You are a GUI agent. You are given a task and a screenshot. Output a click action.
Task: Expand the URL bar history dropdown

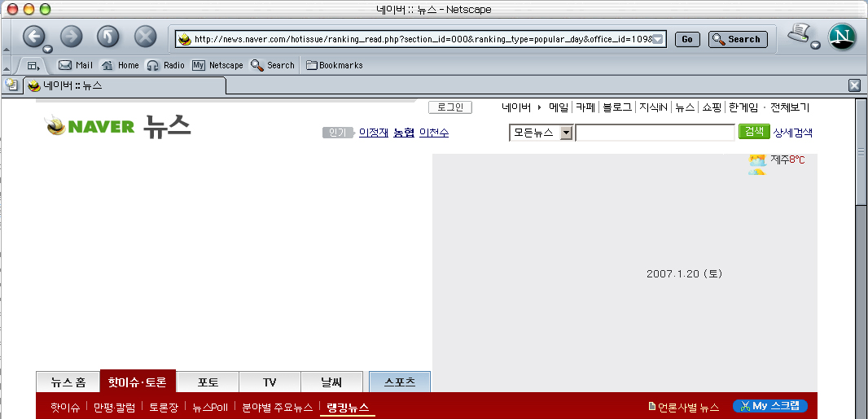[x=659, y=39]
